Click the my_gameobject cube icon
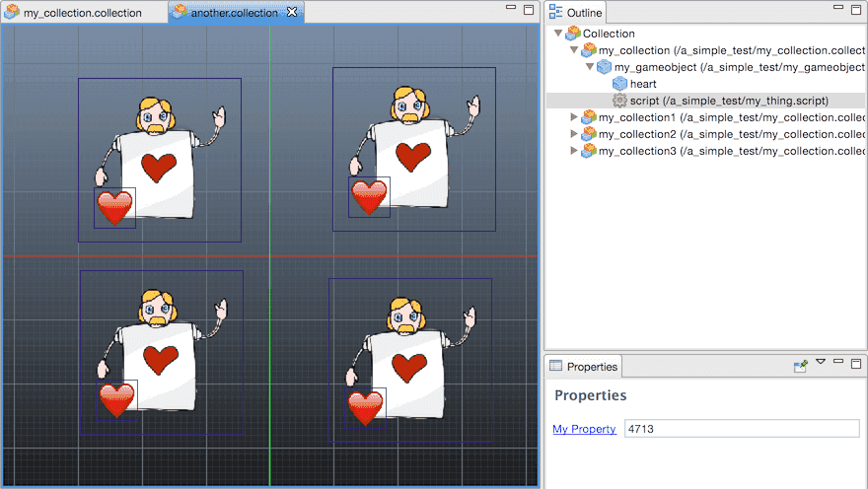The image size is (868, 489). click(x=604, y=67)
